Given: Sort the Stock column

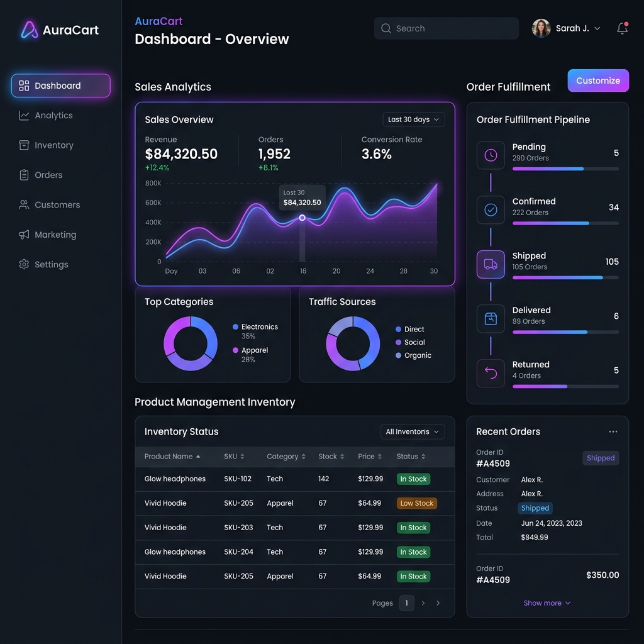Looking at the screenshot, I should [331, 457].
